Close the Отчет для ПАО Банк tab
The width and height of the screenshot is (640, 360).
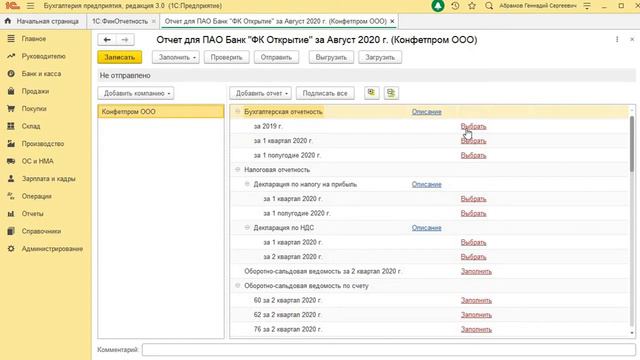[x=392, y=21]
